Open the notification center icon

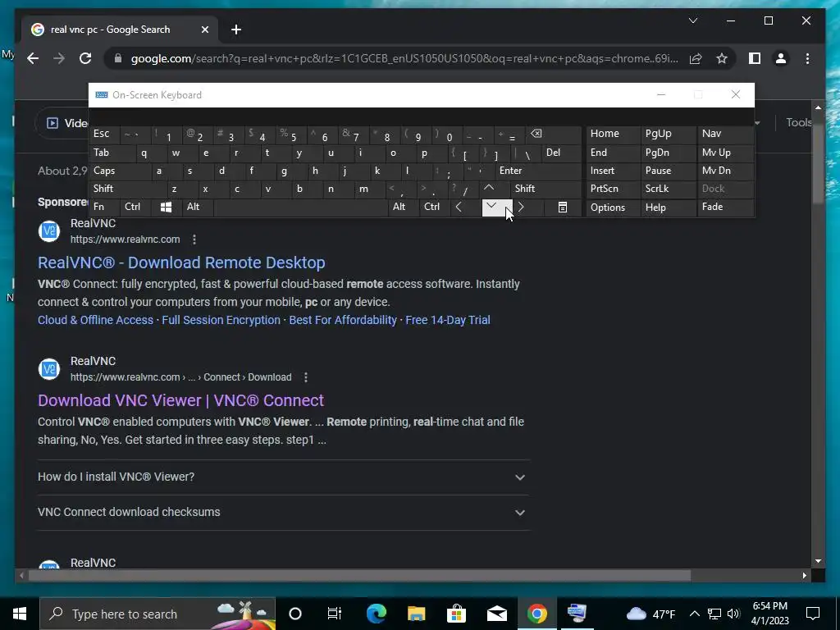pyautogui.click(x=813, y=614)
